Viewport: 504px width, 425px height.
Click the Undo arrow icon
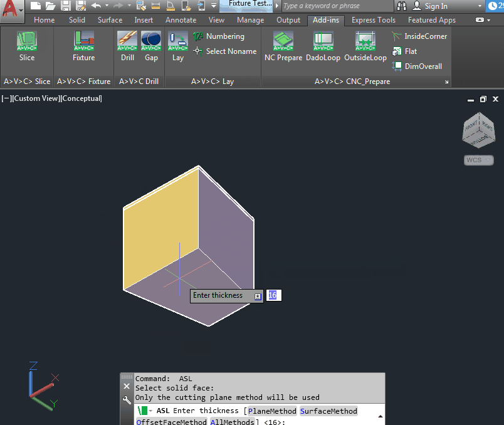point(96,6)
